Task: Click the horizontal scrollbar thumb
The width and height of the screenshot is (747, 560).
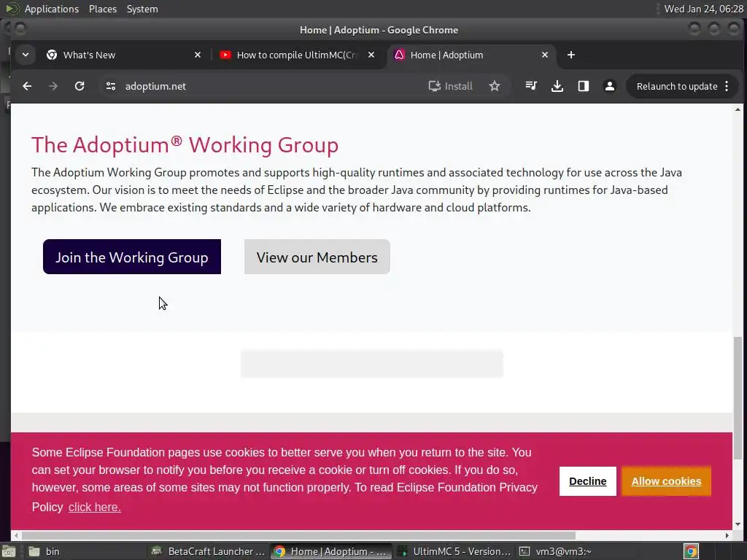Action: (298, 535)
